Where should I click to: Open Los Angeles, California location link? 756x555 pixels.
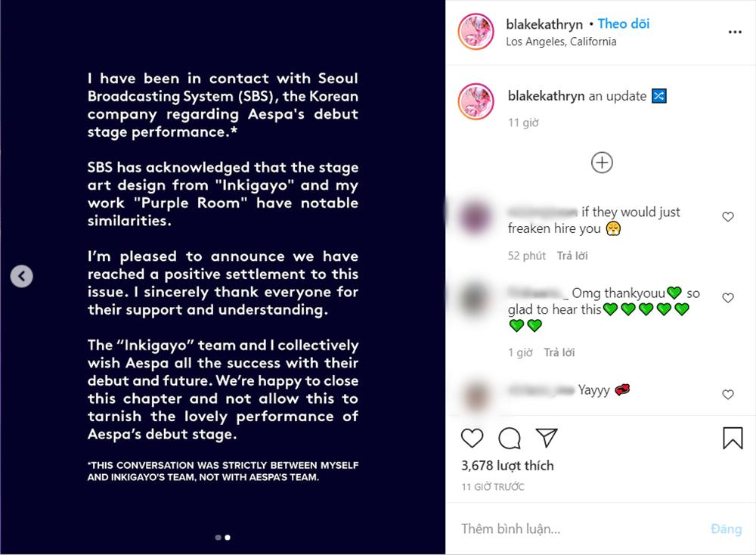561,42
